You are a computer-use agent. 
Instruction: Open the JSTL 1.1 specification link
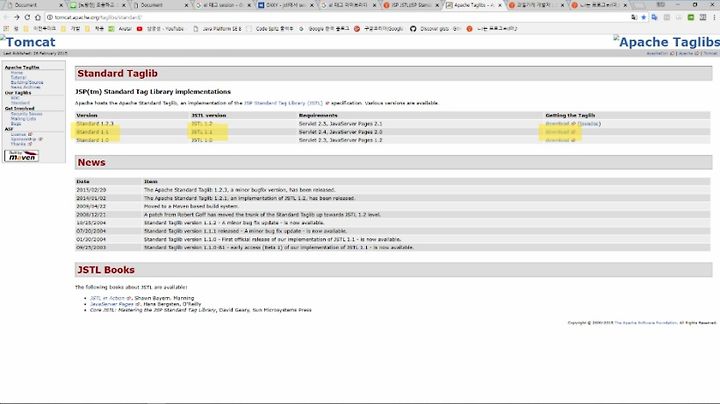[202, 132]
